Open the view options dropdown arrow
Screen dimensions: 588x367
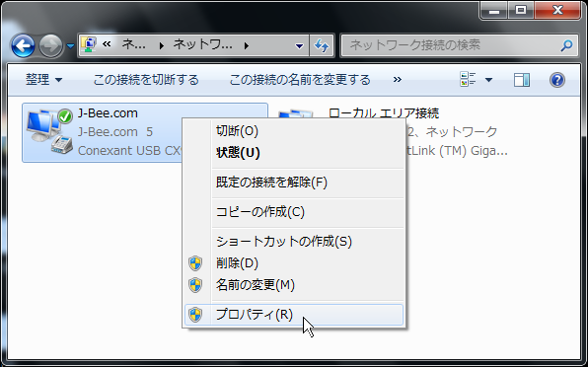[x=488, y=80]
